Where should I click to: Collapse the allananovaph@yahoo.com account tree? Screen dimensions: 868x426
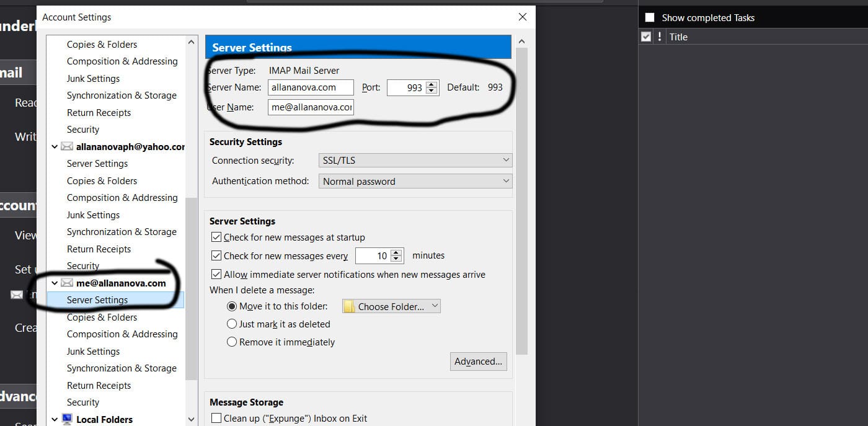coord(55,147)
